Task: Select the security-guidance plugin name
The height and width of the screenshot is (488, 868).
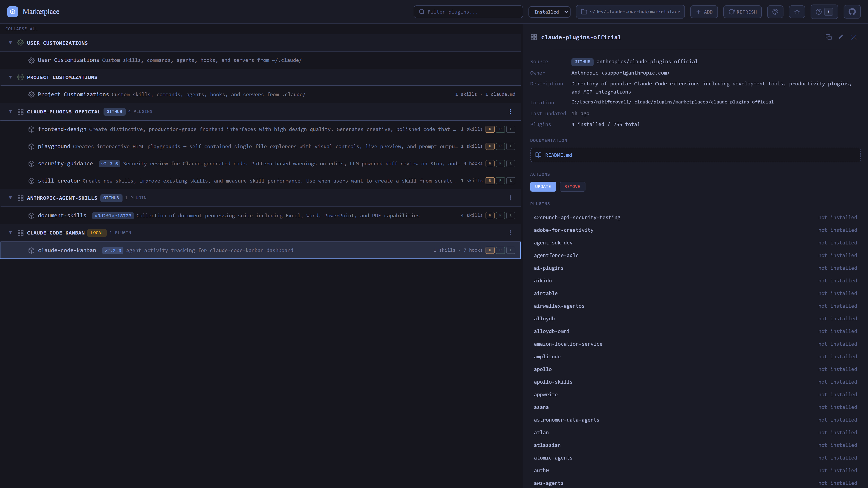Action: click(65, 164)
